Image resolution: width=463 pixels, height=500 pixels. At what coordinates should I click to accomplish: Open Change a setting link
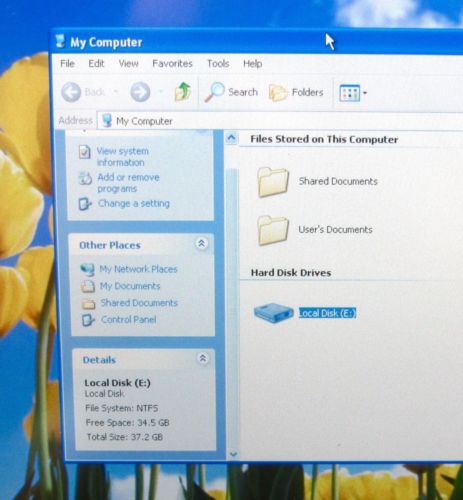pos(134,203)
